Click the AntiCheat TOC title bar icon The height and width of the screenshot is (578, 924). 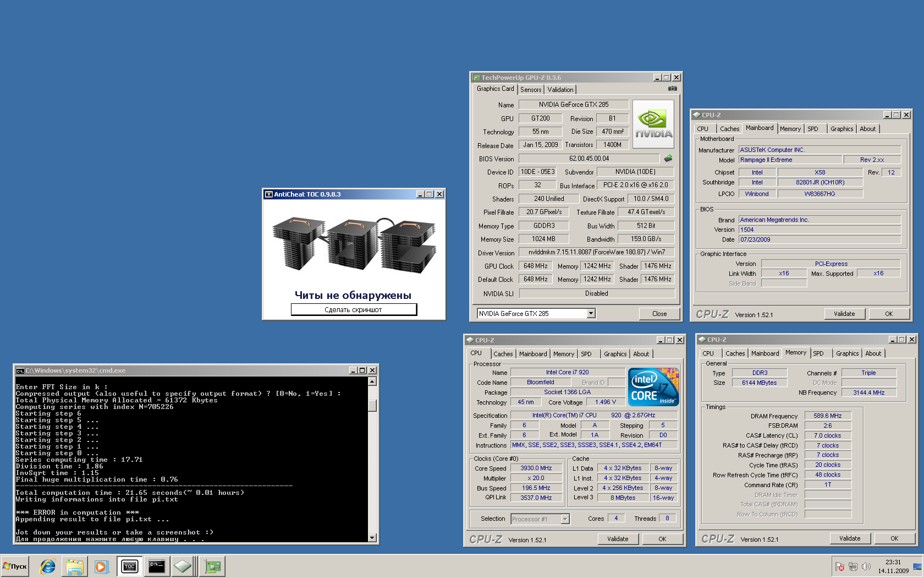(x=269, y=194)
